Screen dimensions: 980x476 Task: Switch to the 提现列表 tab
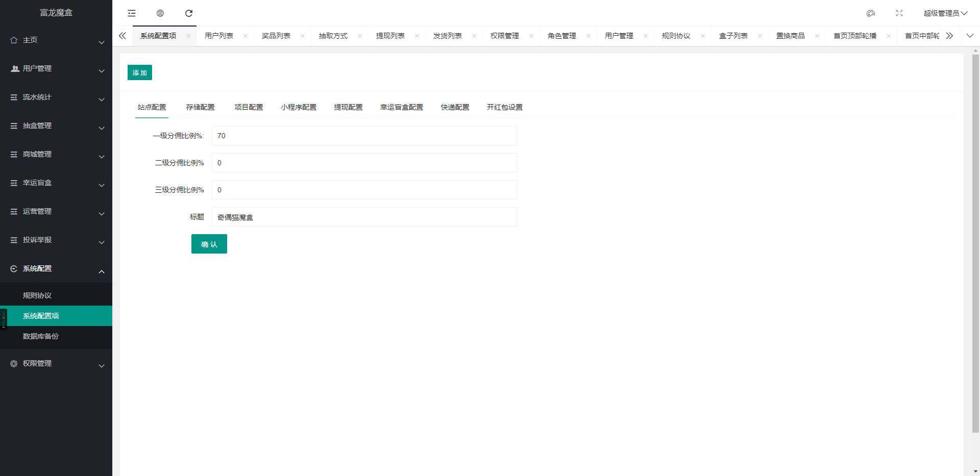pos(390,36)
